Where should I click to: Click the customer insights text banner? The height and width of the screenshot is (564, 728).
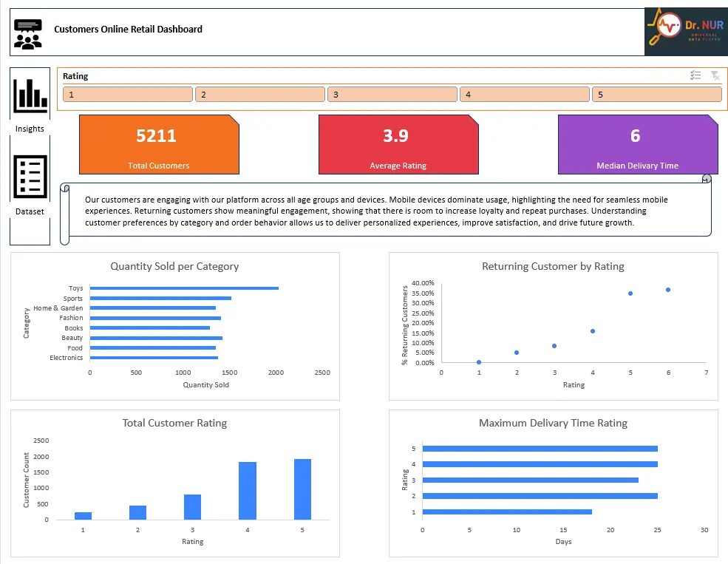point(390,212)
